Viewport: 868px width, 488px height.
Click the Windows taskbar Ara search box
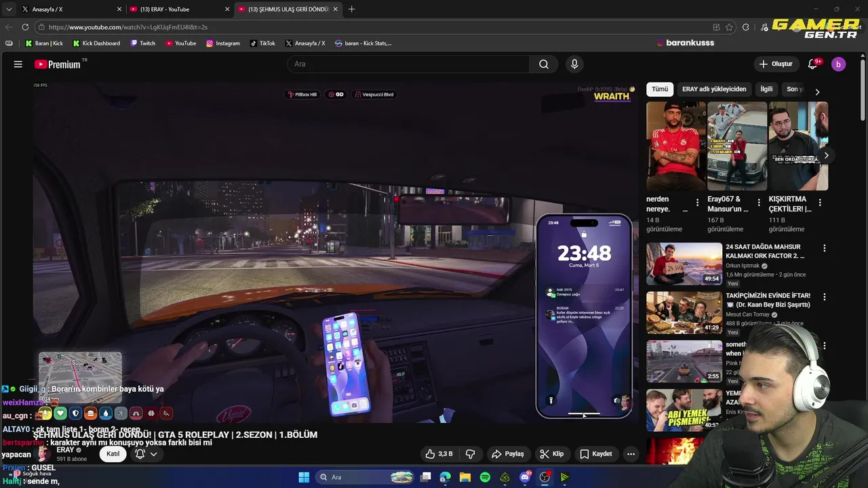point(365,477)
